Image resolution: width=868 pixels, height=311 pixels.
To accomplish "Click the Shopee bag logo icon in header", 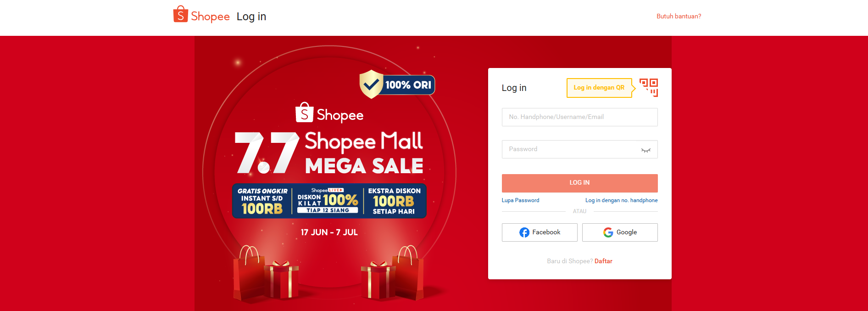I will pos(180,14).
